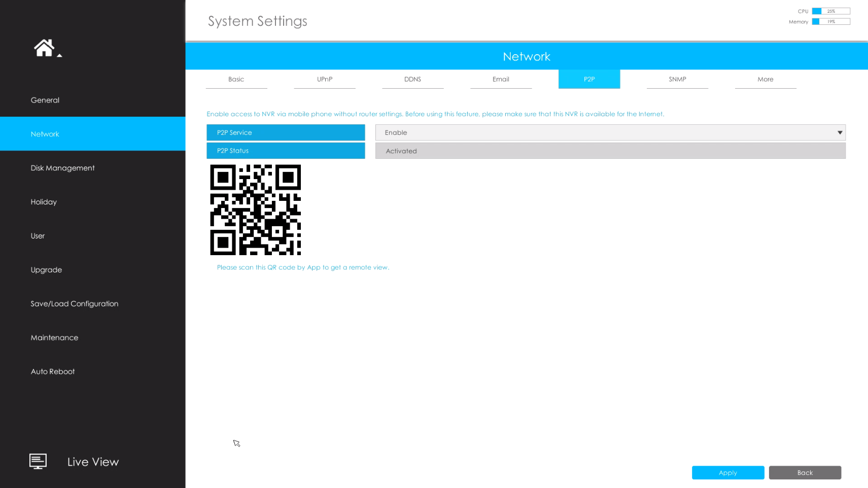The width and height of the screenshot is (868, 488).
Task: Open Save/Load Configuration
Action: pos(92,304)
